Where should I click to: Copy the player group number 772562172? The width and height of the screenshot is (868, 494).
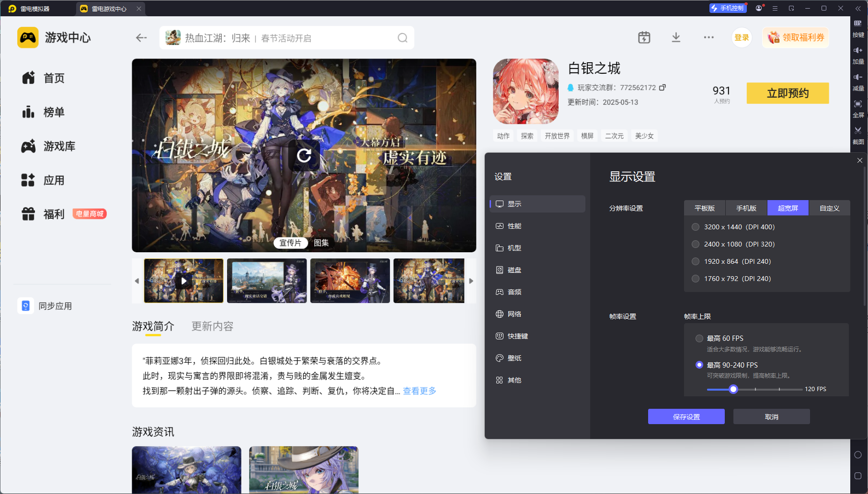[662, 87]
